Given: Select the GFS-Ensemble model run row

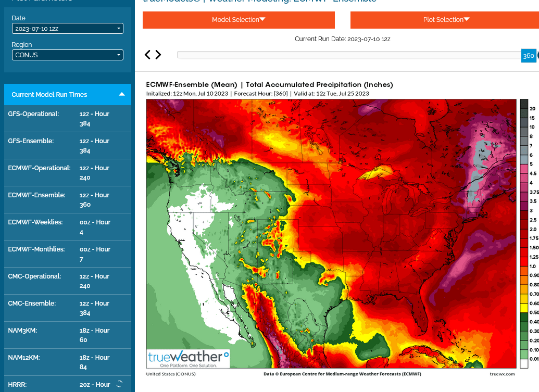Looking at the screenshot, I should (x=67, y=146).
